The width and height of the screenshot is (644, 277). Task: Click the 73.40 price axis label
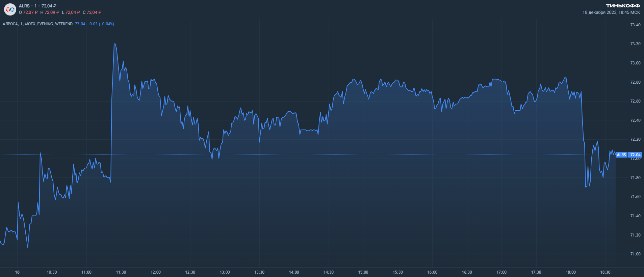tap(635, 25)
